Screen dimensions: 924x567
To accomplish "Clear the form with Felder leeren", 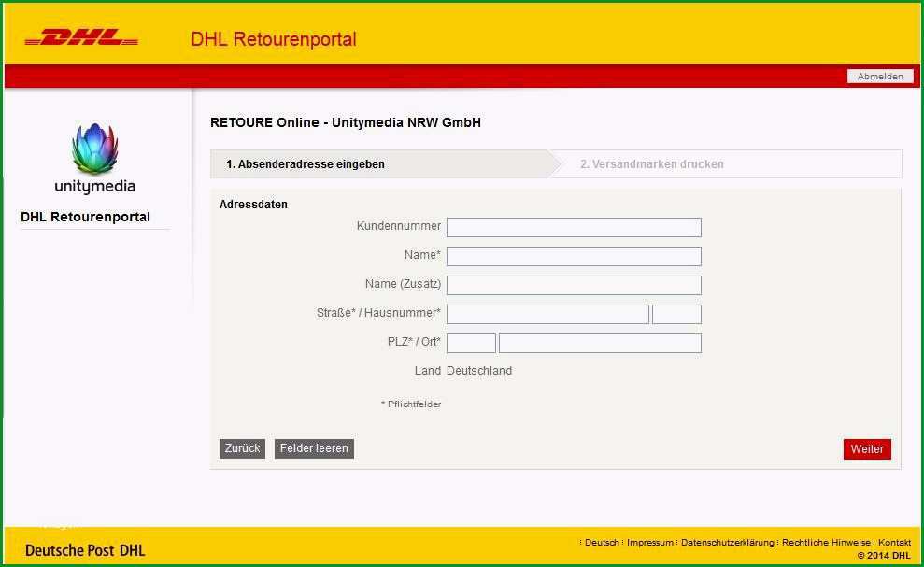I will [x=314, y=448].
